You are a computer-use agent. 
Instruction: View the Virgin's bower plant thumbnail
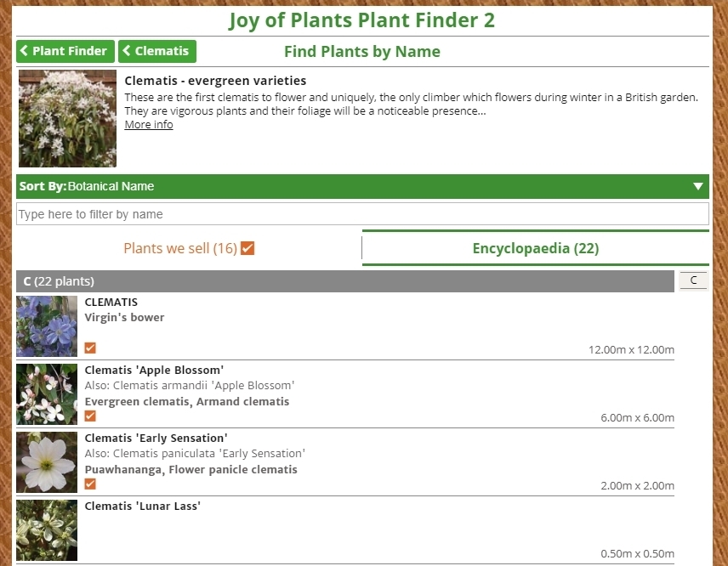[47, 327]
